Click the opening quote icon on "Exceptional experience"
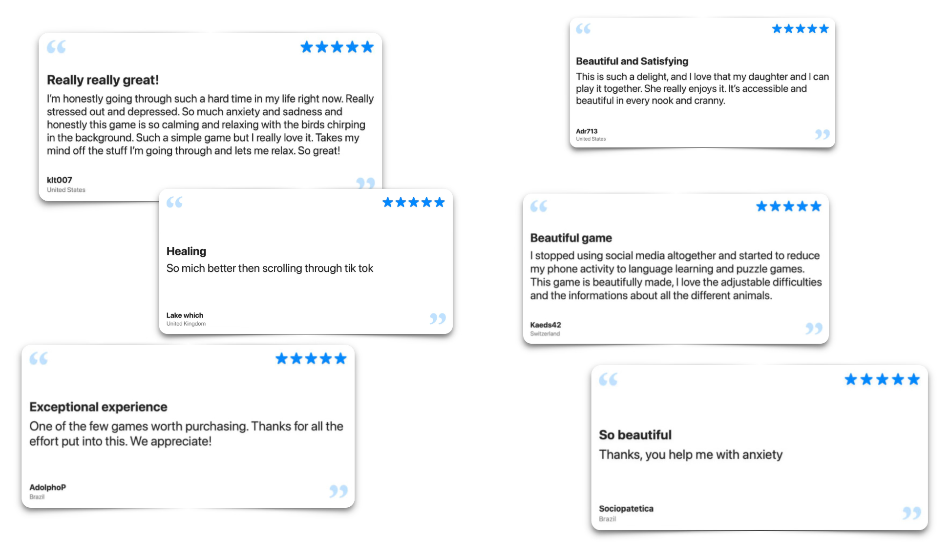This screenshot has width=950, height=560. coord(39,359)
